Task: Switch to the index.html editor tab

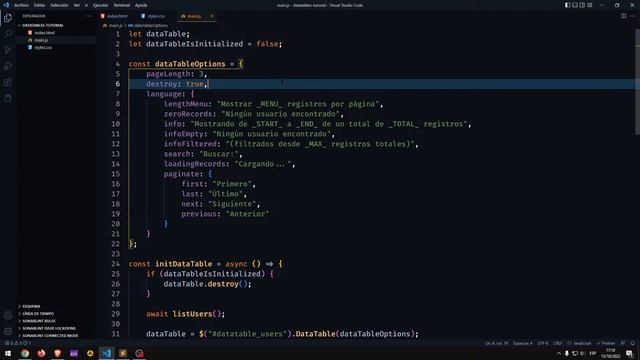Action: click(x=114, y=16)
